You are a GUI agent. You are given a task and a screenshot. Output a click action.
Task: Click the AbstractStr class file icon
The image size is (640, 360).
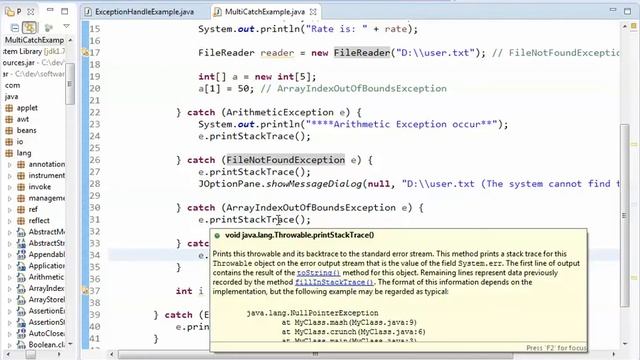click(21, 243)
